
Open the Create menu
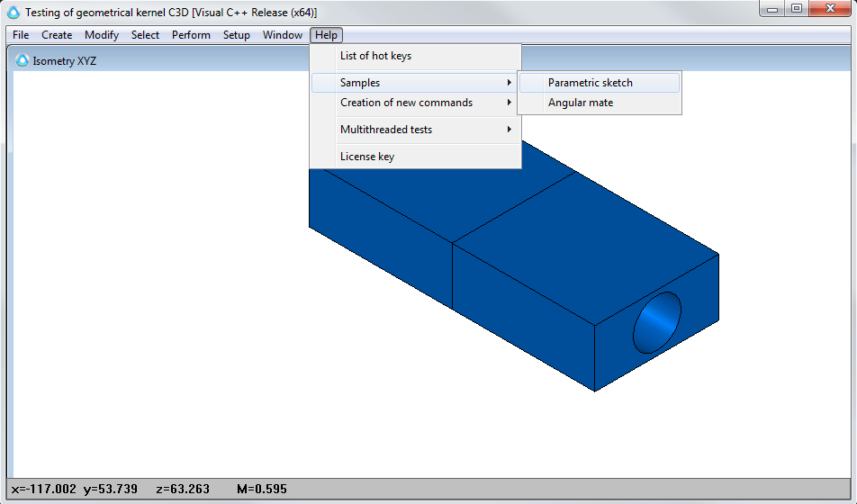tap(57, 35)
